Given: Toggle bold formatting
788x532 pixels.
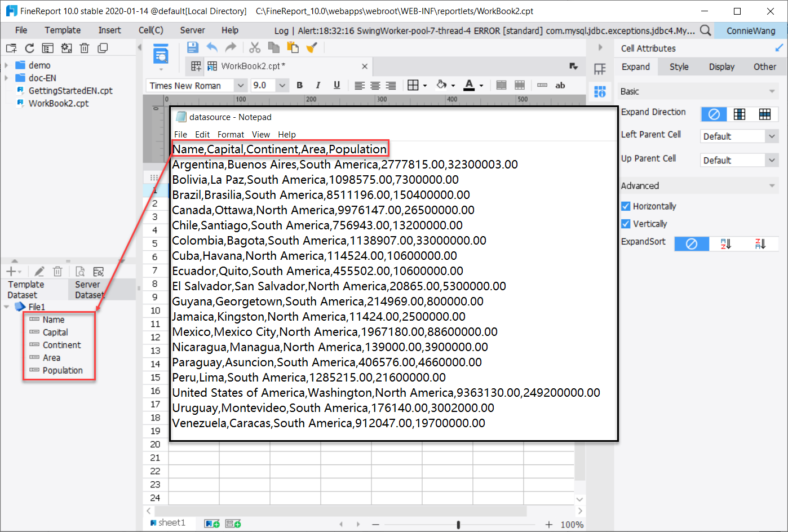Looking at the screenshot, I should 299,85.
